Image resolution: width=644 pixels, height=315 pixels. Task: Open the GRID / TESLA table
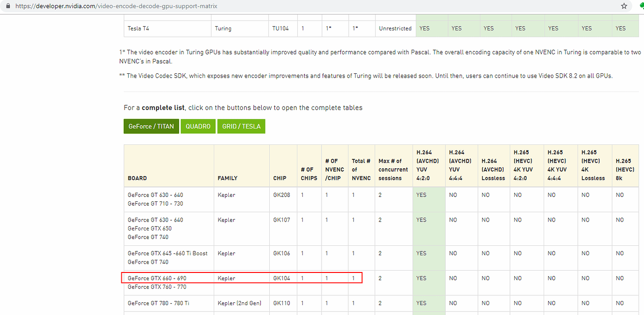[x=241, y=126]
